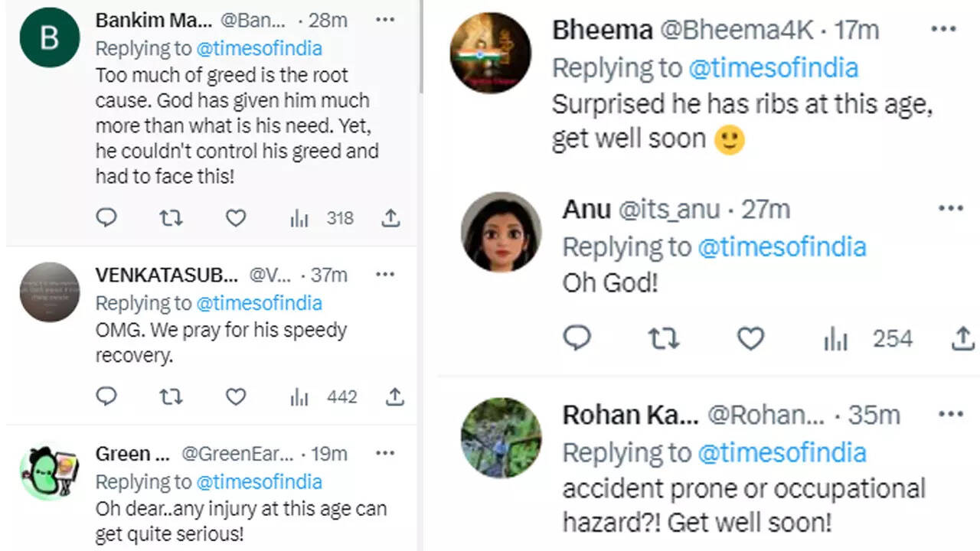
Task: Retweet Anu's "Oh God!" reply
Action: (664, 338)
